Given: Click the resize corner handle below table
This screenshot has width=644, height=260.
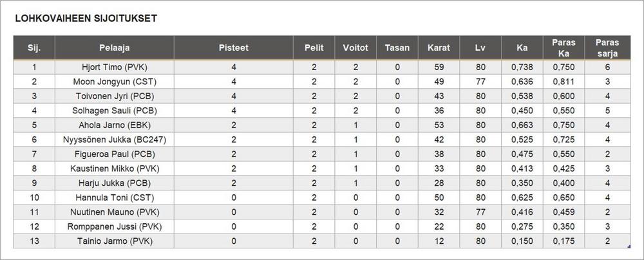Looking at the screenshot, I should [x=628, y=246].
